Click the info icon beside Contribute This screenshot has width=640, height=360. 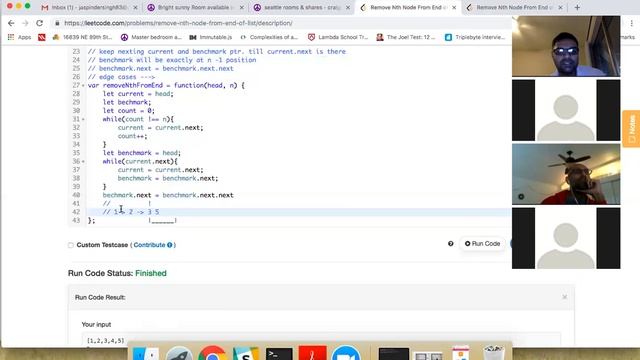coord(170,245)
